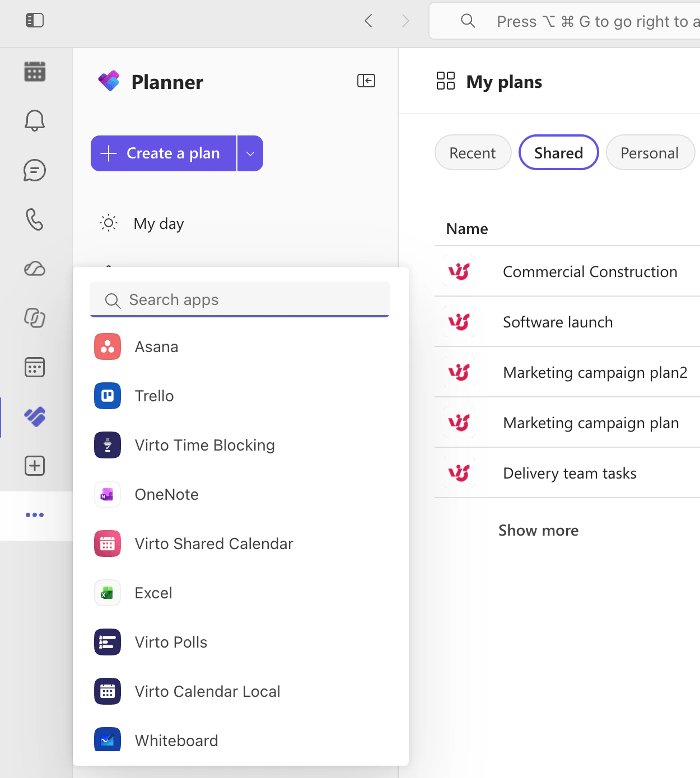Select the Planner icon in the rail
Viewport: 700px width, 778px height.
pyautogui.click(x=35, y=416)
